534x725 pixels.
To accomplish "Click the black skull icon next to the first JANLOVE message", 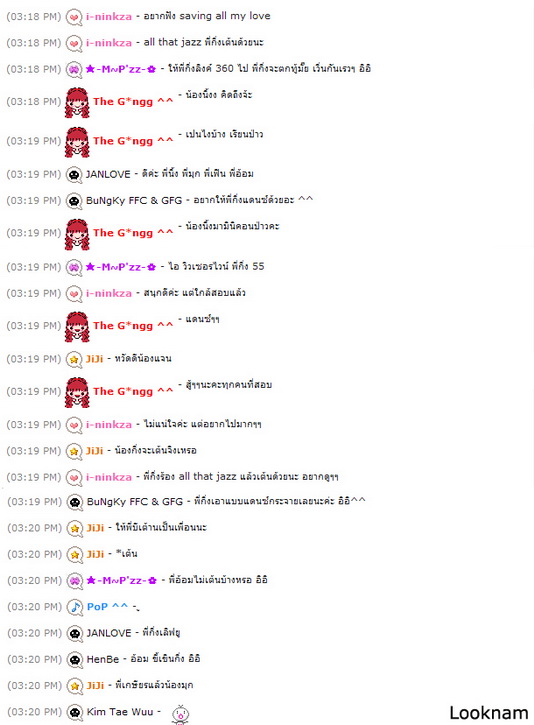I will coord(74,175).
